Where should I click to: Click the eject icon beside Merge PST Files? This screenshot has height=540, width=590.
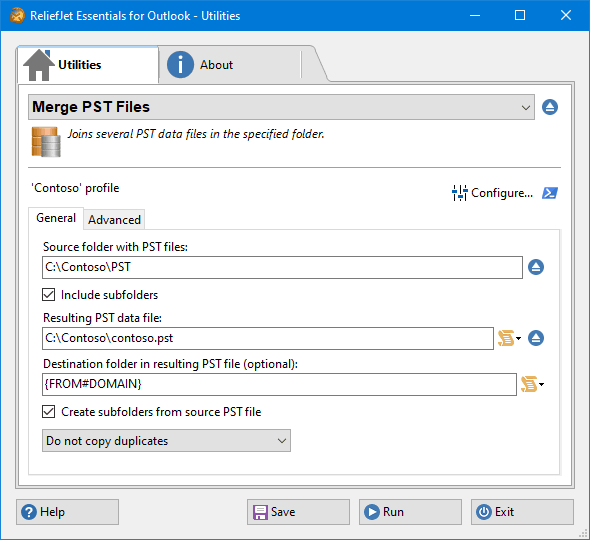coord(550,107)
